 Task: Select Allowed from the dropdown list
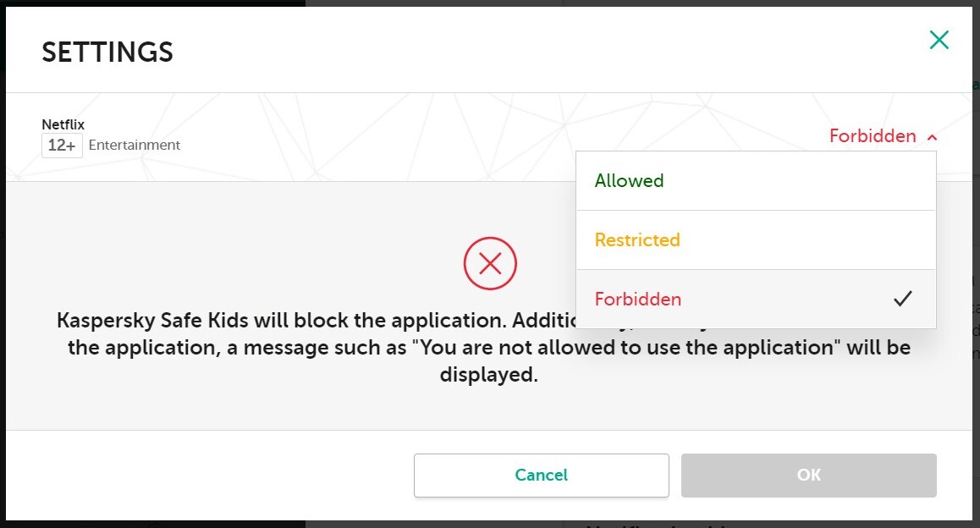tap(630, 181)
